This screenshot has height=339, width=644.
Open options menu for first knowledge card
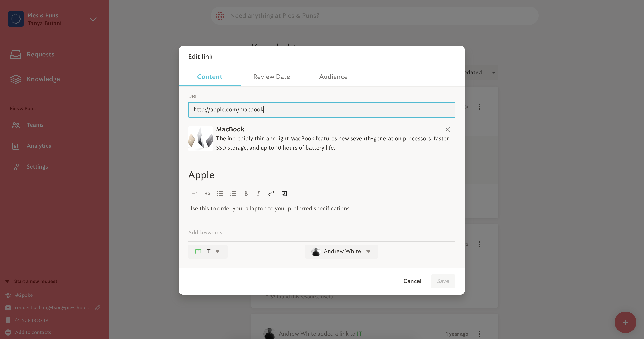pyautogui.click(x=479, y=107)
